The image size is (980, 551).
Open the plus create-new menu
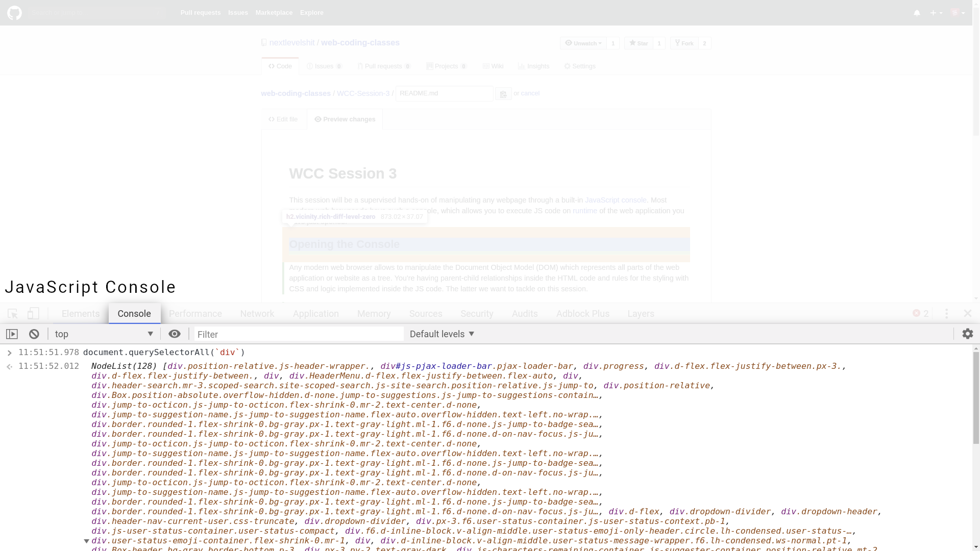(x=936, y=13)
